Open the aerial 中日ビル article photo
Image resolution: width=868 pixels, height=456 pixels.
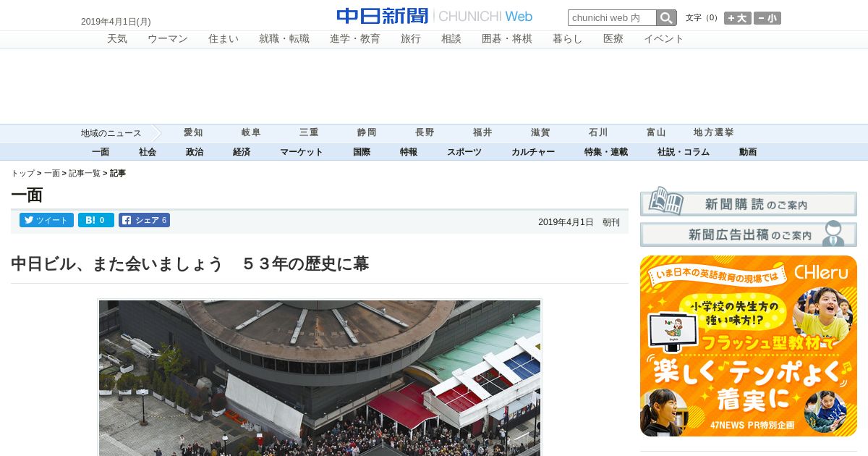point(320,378)
